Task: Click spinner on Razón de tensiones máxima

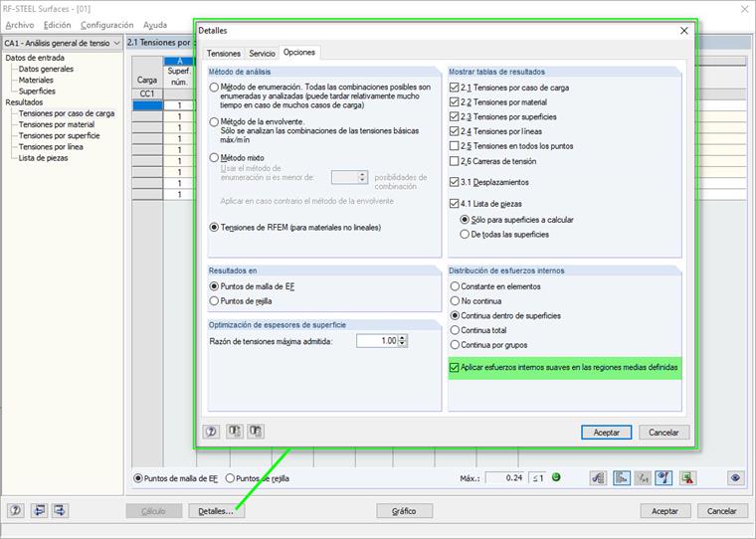Action: click(x=403, y=341)
